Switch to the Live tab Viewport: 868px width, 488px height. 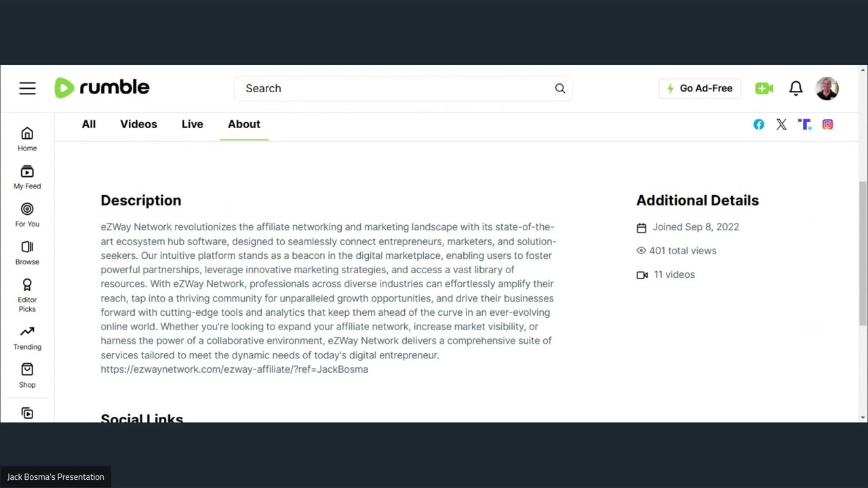click(193, 124)
